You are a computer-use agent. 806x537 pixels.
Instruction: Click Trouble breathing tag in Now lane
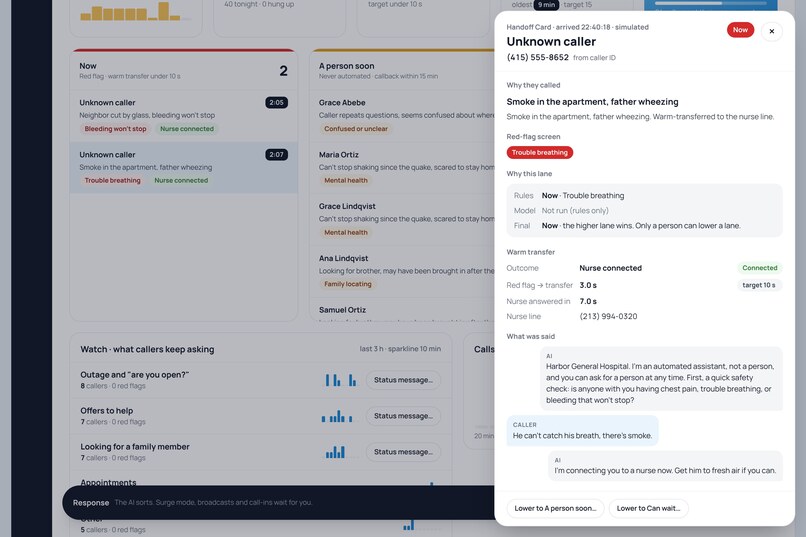(x=113, y=180)
